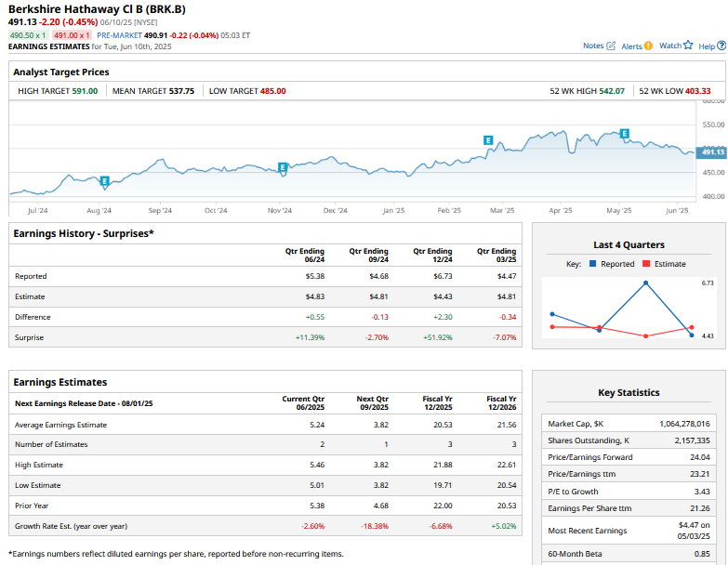Click the green 490.50 x 1 bid box
This screenshot has width=728, height=565.
(x=28, y=35)
